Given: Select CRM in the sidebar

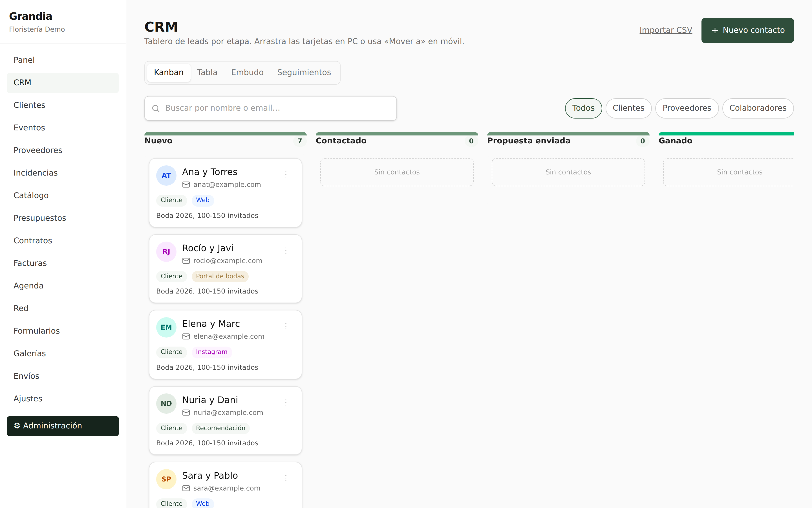Looking at the screenshot, I should tap(63, 83).
